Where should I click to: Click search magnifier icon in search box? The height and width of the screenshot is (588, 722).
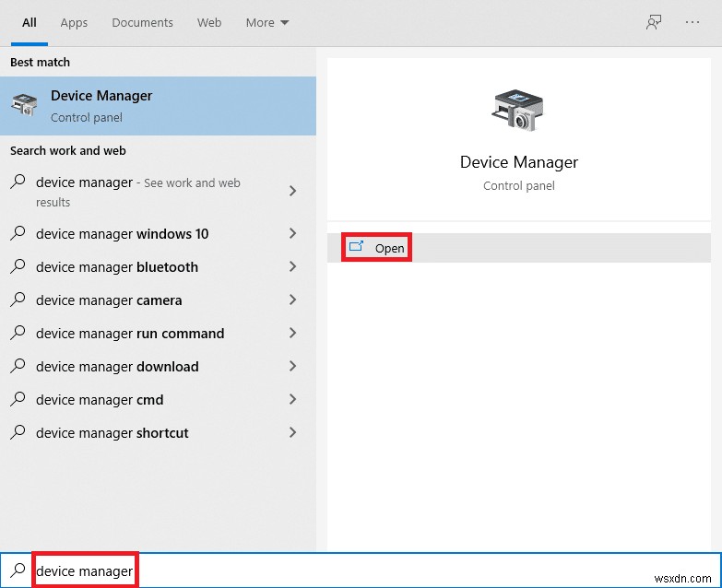click(18, 570)
